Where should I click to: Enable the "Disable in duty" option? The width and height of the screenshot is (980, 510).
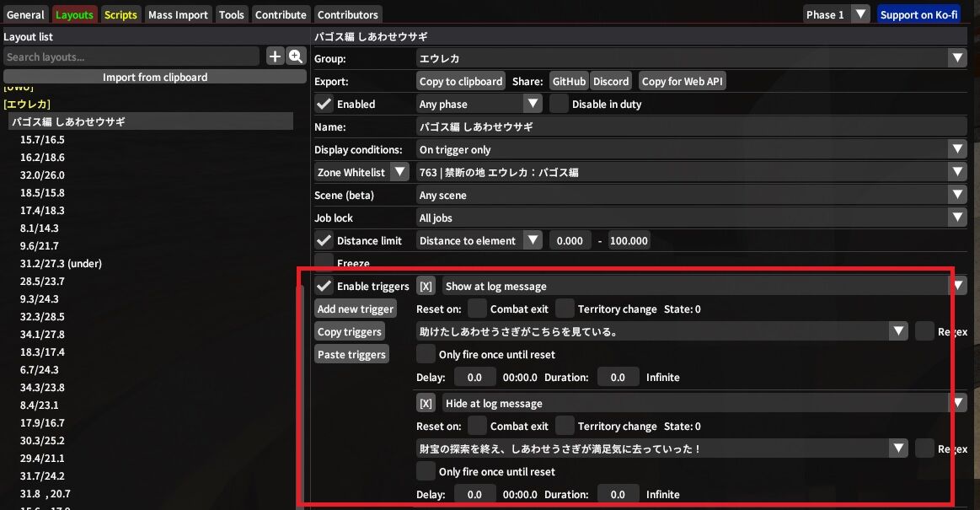click(559, 104)
